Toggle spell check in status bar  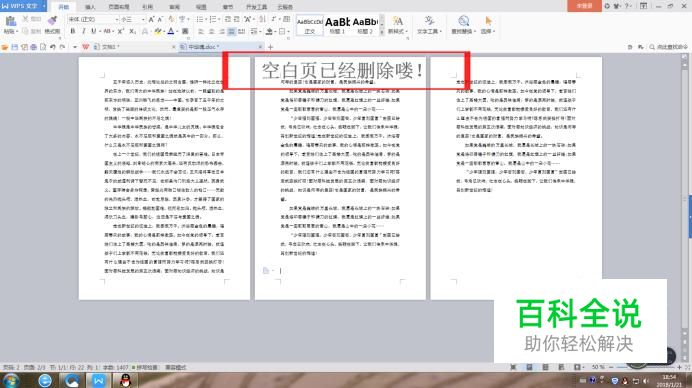pos(145,367)
